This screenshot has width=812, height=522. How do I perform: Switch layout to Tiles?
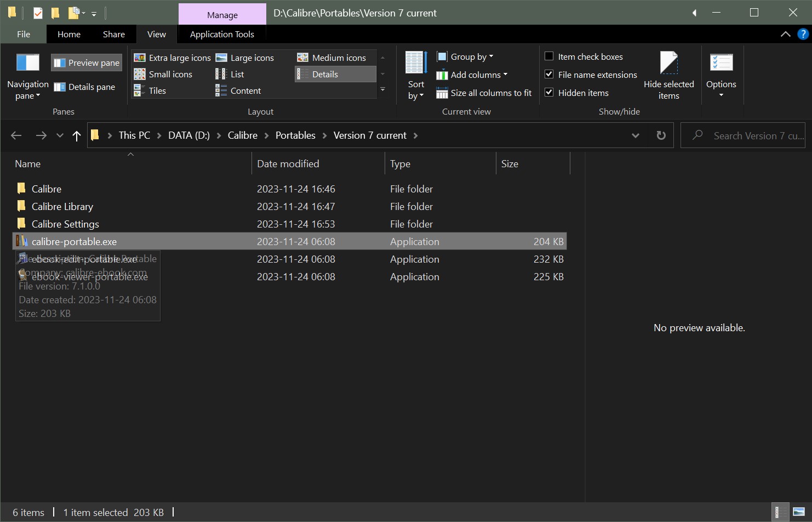click(150, 90)
